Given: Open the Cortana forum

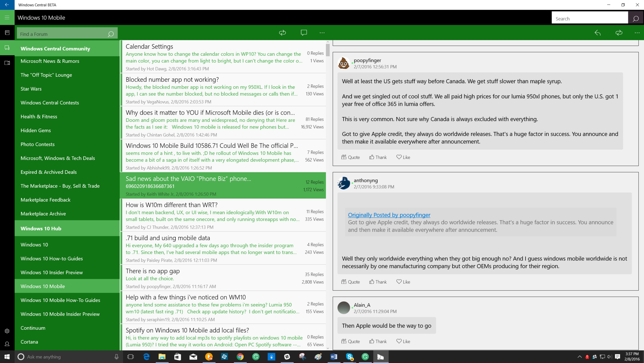Looking at the screenshot, I should [x=29, y=342].
